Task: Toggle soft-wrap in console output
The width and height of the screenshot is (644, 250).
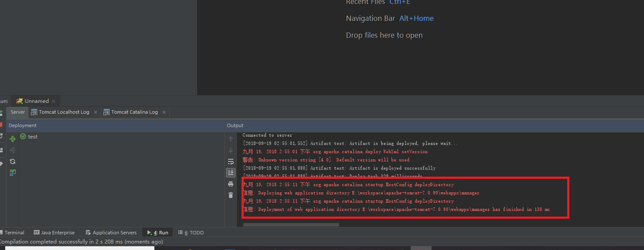Action: 231,161
